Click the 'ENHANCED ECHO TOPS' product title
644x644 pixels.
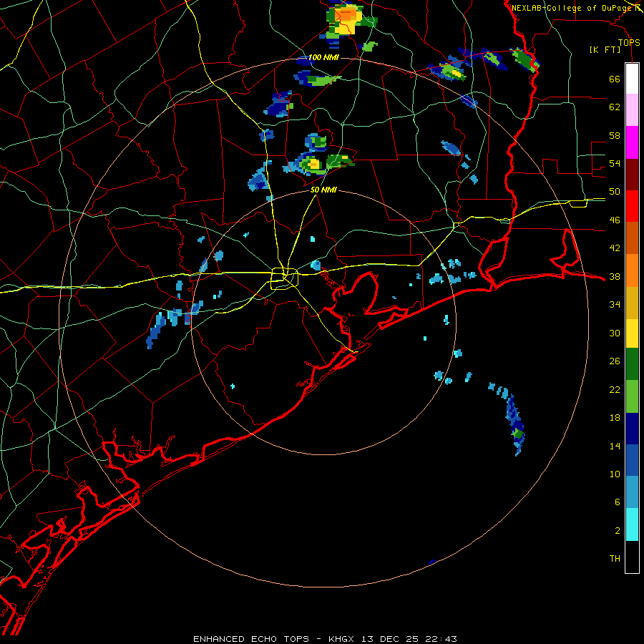pyautogui.click(x=251, y=639)
